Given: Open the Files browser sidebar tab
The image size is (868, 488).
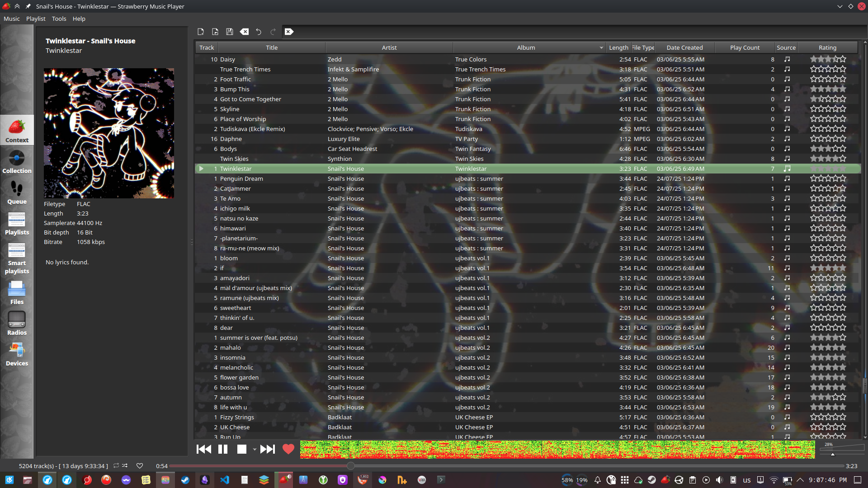Looking at the screenshot, I should click(x=17, y=292).
